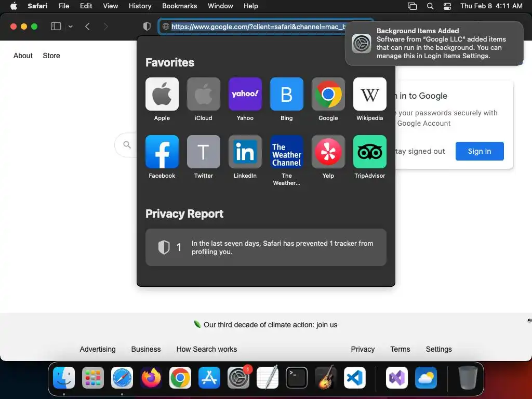Image resolution: width=532 pixels, height=399 pixels.
Task: Open the Facebook favorite tile
Action: (162, 152)
